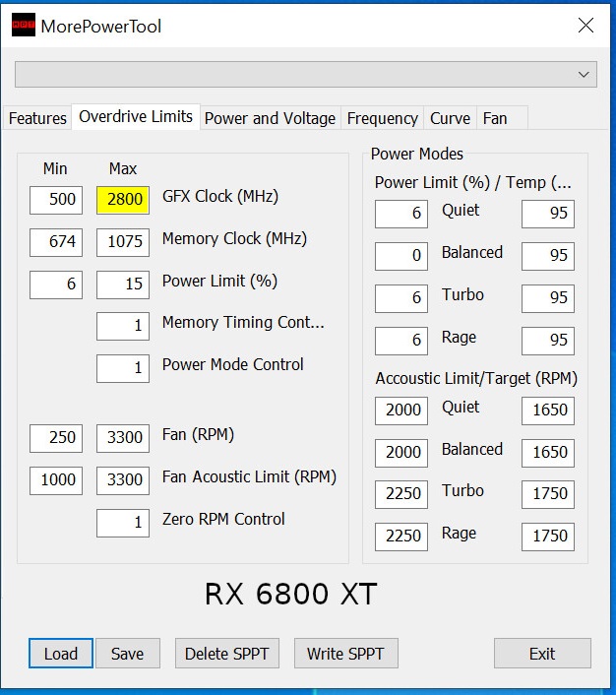Click the Memory Timing Cont... label
Screen dimensions: 616x695
coord(243,322)
